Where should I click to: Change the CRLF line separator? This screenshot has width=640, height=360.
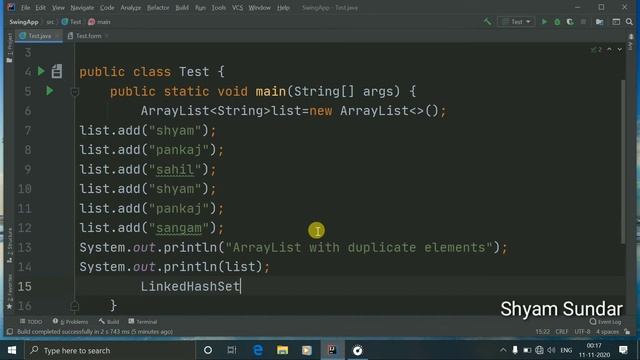(562, 332)
